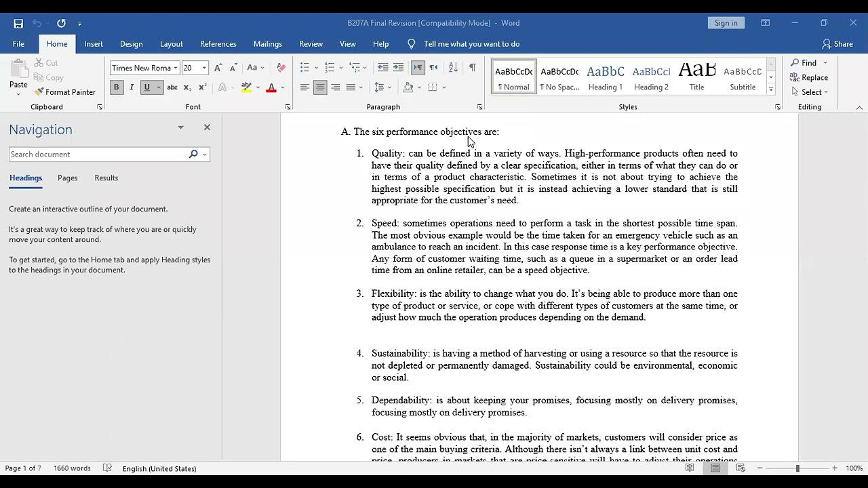Open the Borders dropdown arrow
The width and height of the screenshot is (868, 488).
(444, 87)
